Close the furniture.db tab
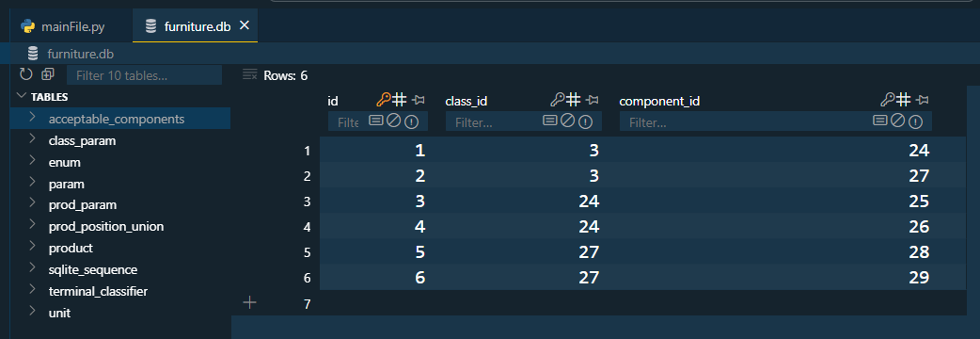 (245, 25)
